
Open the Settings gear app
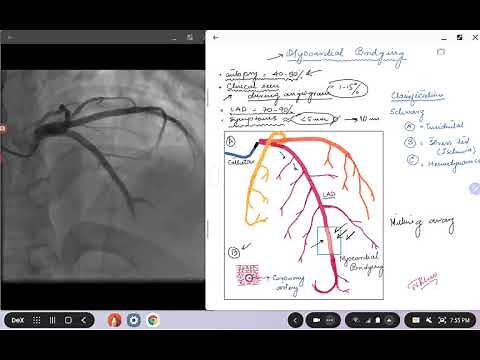134,320
